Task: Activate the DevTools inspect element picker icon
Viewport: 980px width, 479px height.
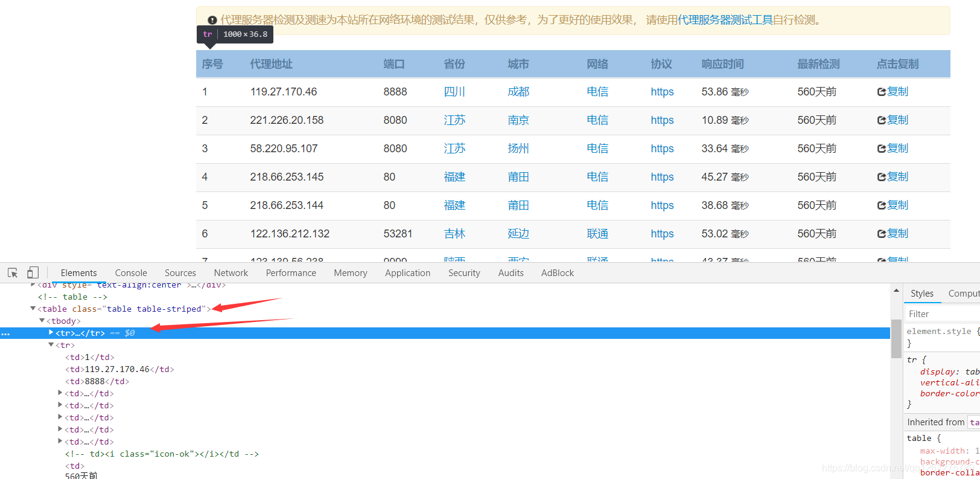Action: [13, 273]
